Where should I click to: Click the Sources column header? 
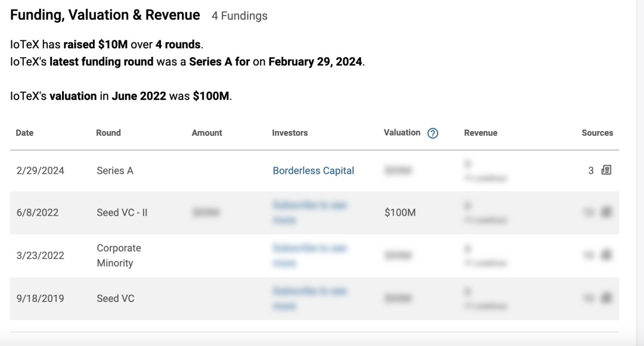pos(597,133)
